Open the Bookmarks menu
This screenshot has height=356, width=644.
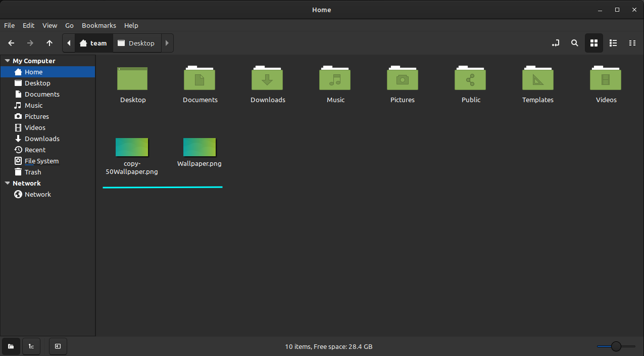click(x=99, y=25)
